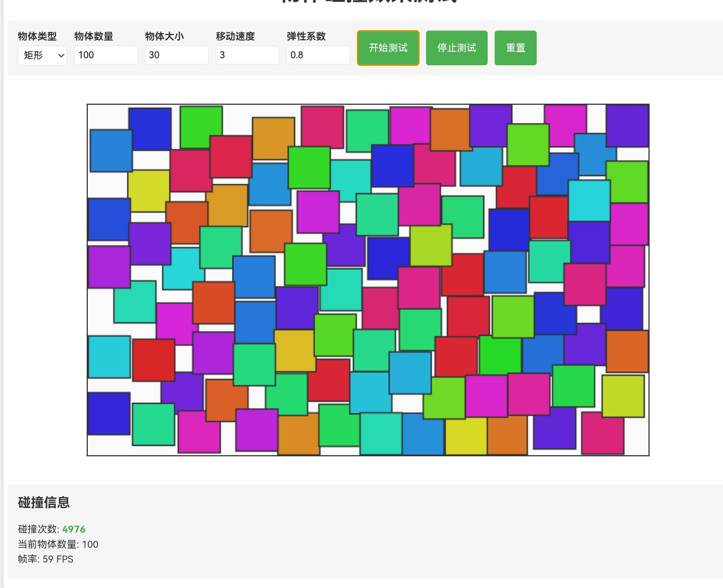Click the 帧率: 59 FPS text
This screenshot has width=723, height=588.
[x=45, y=559]
